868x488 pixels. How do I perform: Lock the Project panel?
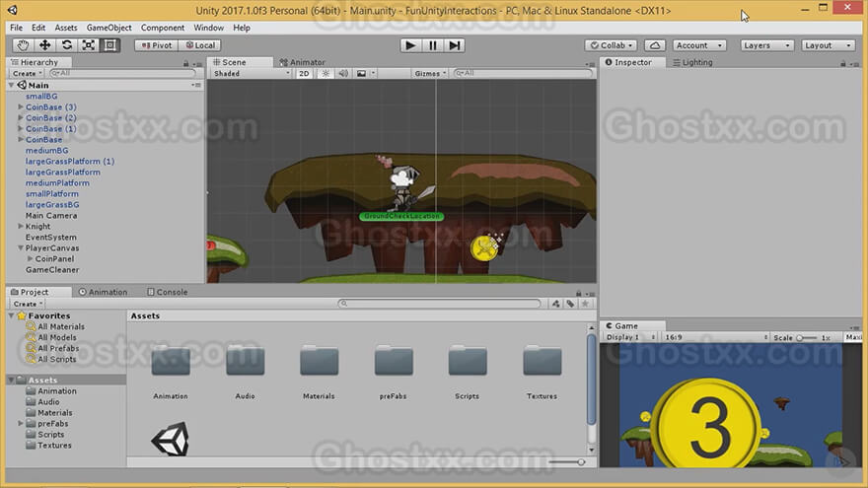[x=578, y=293]
